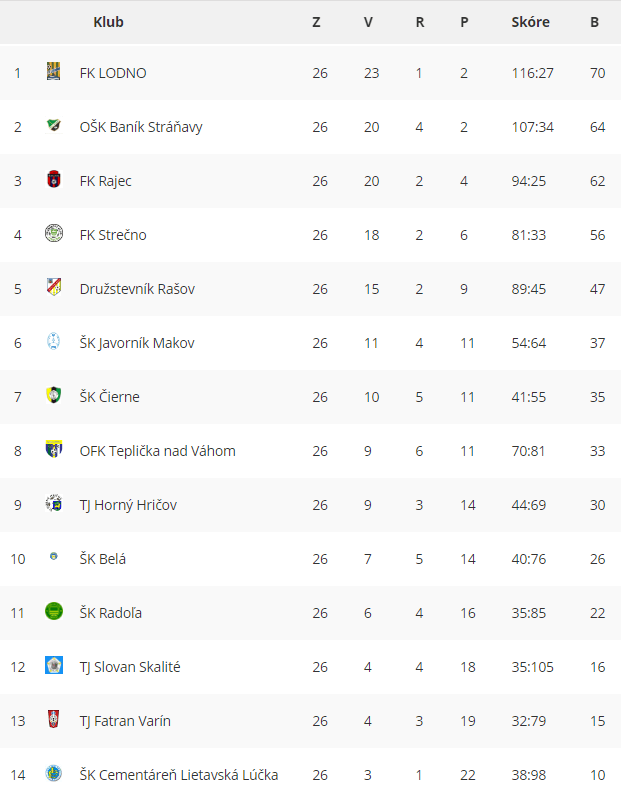The width and height of the screenshot is (621, 792).
Task: Click the FK Strečno round emblem
Action: point(54,233)
